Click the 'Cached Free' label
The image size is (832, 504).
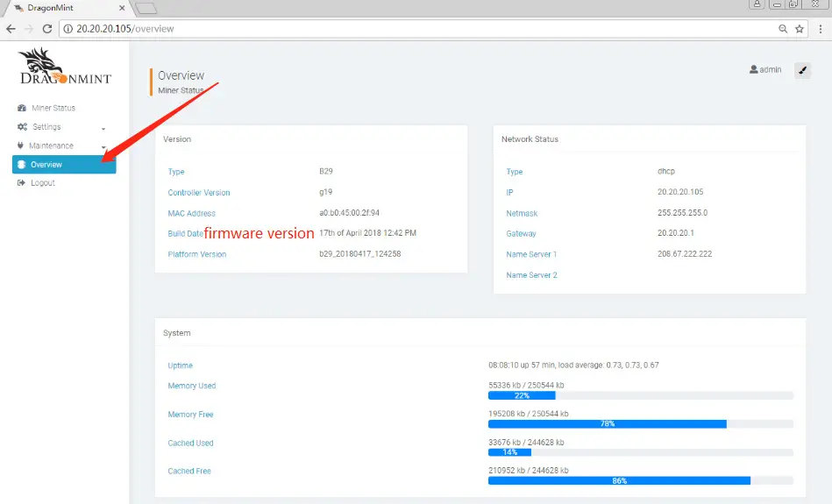click(x=188, y=471)
